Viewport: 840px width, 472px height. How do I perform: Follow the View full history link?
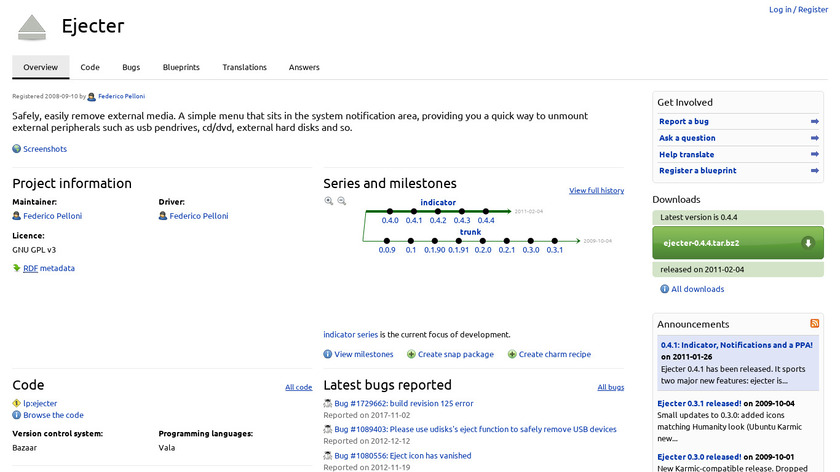click(596, 190)
